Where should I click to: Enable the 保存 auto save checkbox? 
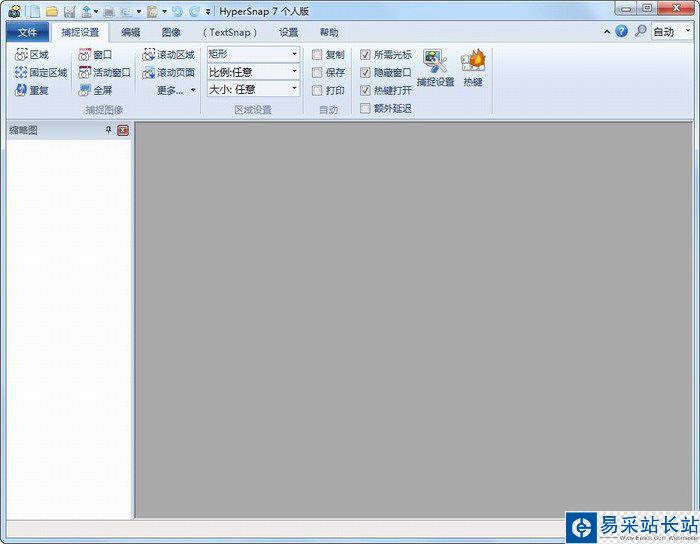[x=317, y=72]
